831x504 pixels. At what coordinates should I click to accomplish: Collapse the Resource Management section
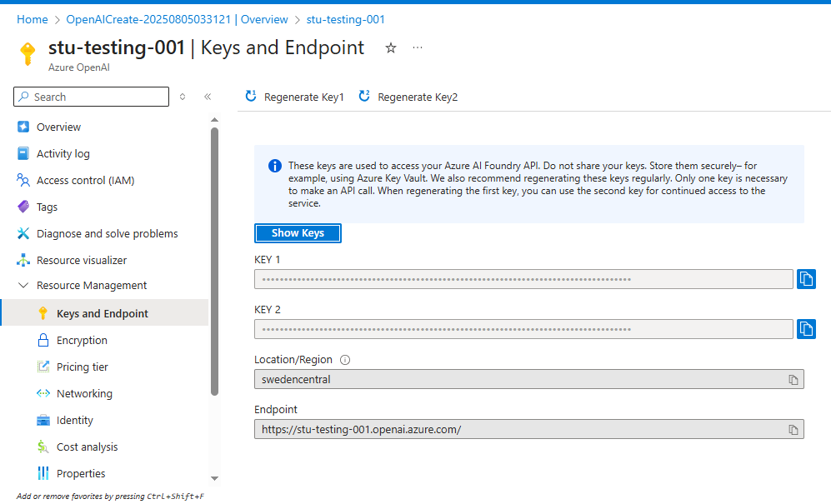(23, 285)
